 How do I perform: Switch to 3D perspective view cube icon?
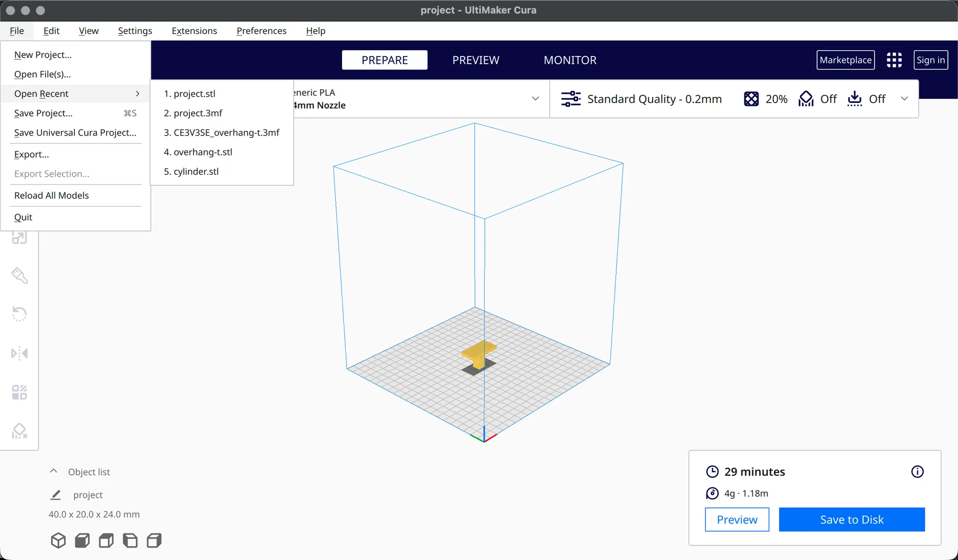pyautogui.click(x=58, y=540)
